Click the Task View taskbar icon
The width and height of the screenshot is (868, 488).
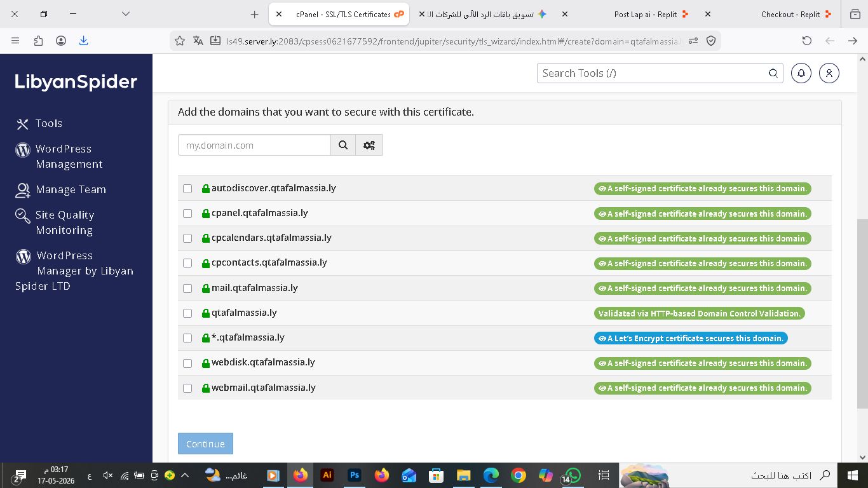604,475
